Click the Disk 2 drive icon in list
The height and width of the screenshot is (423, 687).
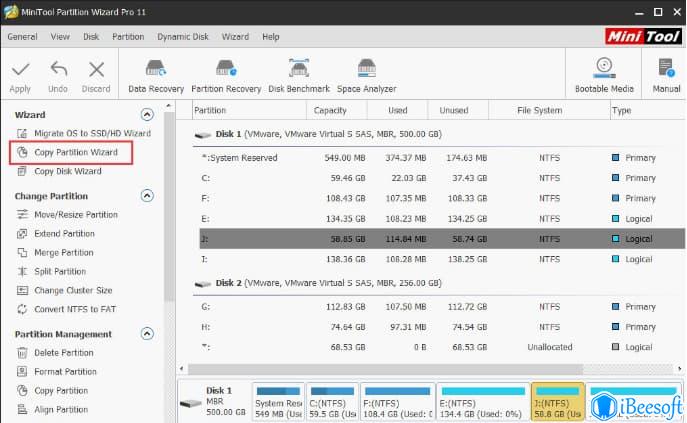[x=203, y=284]
